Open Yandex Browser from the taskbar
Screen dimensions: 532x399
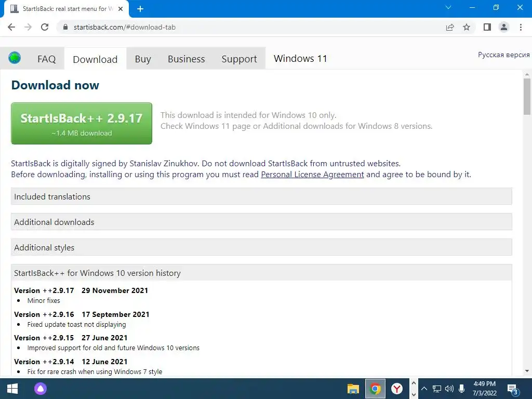[396, 389]
